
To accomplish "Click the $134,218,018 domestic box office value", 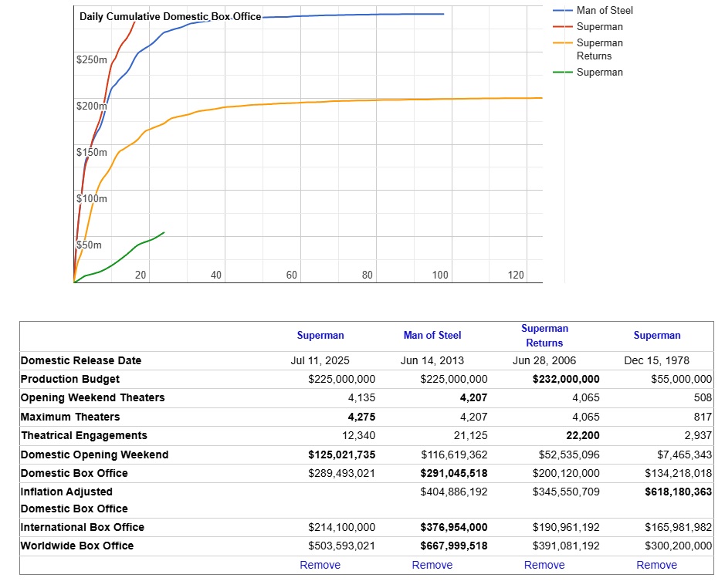I will click(679, 473).
